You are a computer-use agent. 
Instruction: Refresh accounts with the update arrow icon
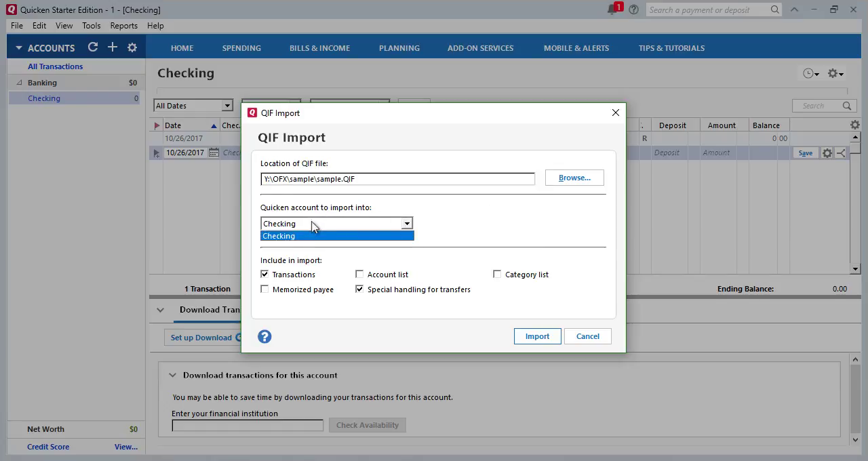pyautogui.click(x=93, y=47)
